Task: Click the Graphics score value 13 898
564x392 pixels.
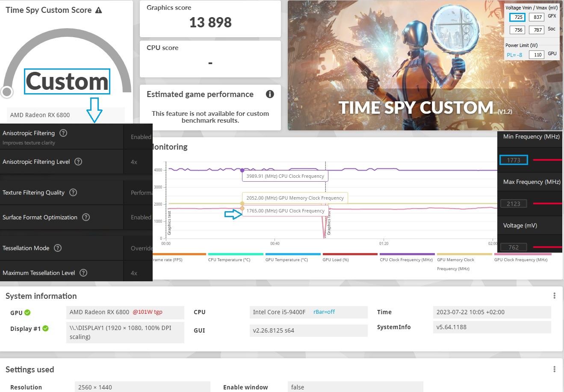Action: coord(210,22)
